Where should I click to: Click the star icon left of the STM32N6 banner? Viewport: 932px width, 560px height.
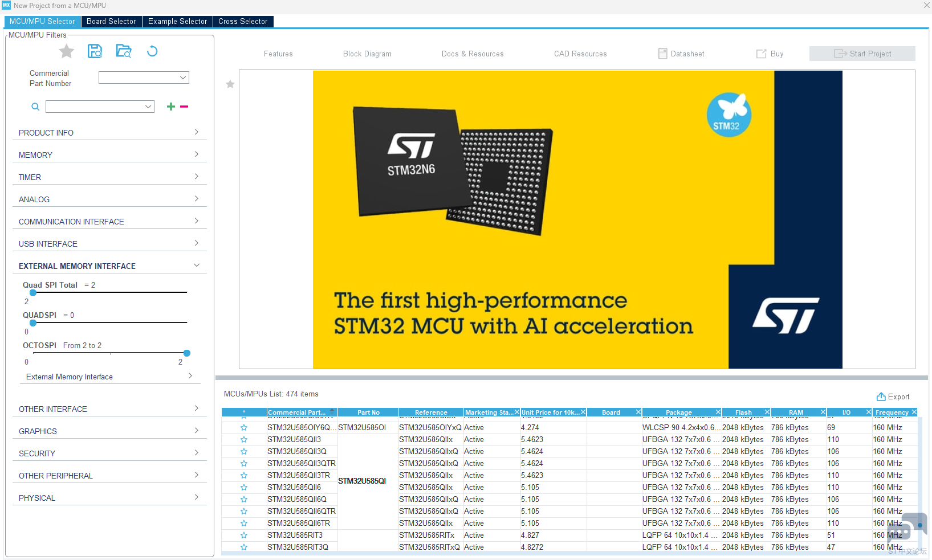(230, 84)
